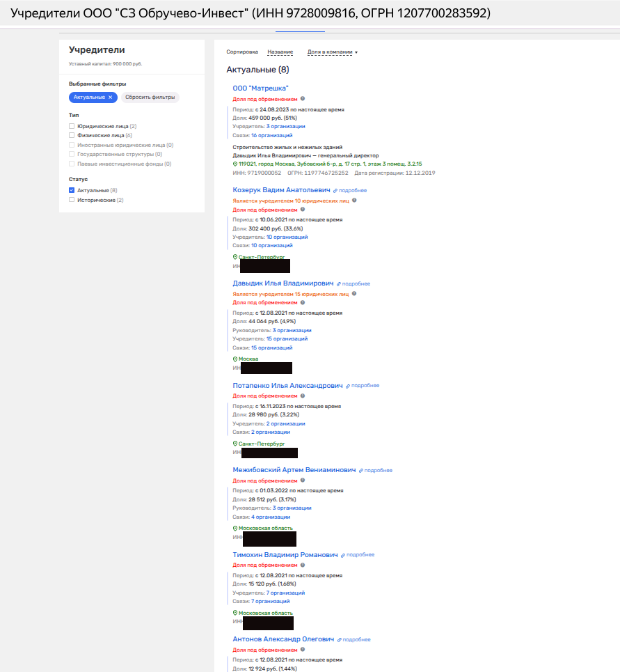Uncheck the Актуальные status checkbox
Viewport: 620px width, 672px height.
click(x=72, y=190)
